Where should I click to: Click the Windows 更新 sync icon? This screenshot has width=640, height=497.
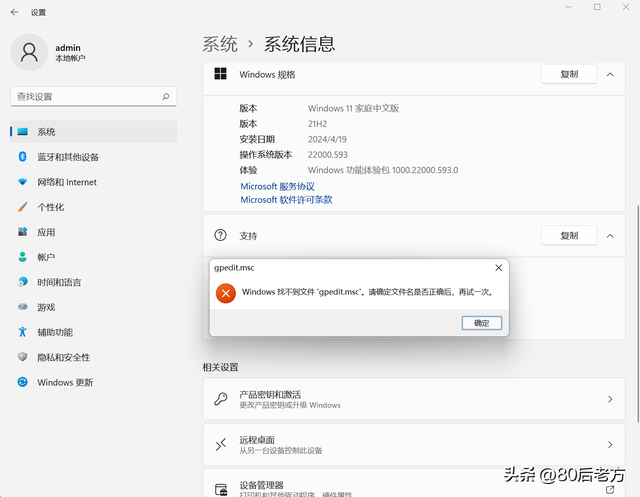point(22,382)
